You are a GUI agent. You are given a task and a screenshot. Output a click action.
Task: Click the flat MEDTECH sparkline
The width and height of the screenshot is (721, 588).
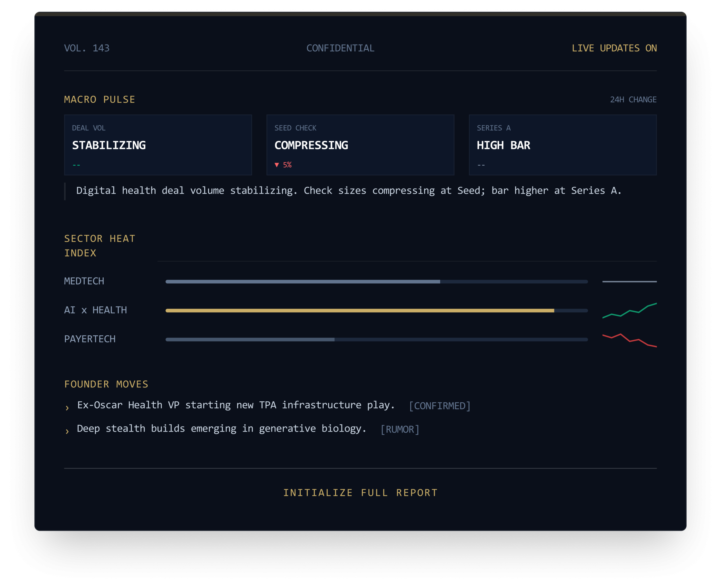(629, 281)
